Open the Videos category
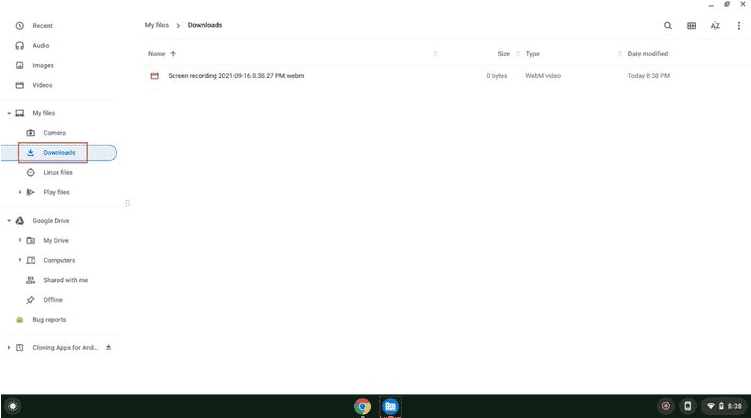The height and width of the screenshot is (418, 751). click(x=42, y=85)
